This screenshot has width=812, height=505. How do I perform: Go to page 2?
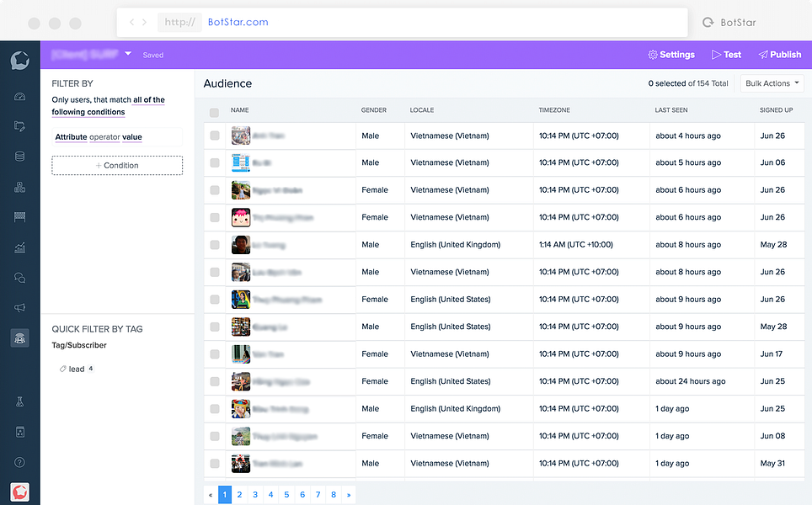[x=239, y=495]
